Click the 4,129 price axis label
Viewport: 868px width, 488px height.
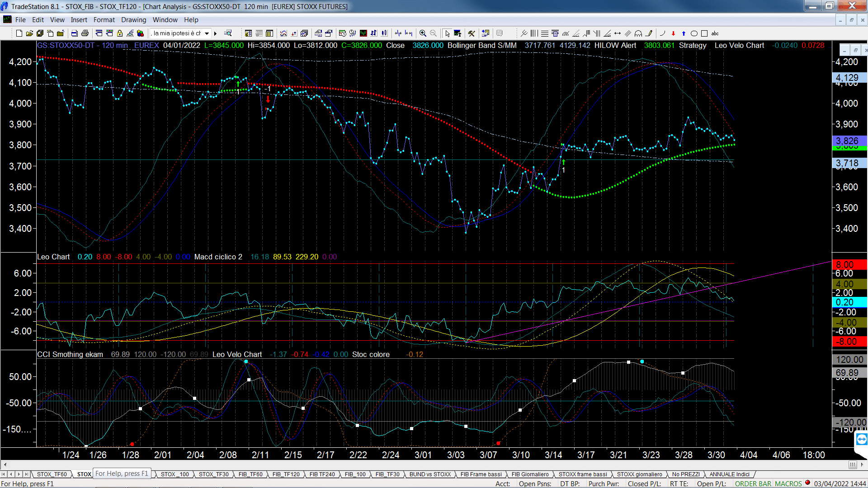coord(849,78)
